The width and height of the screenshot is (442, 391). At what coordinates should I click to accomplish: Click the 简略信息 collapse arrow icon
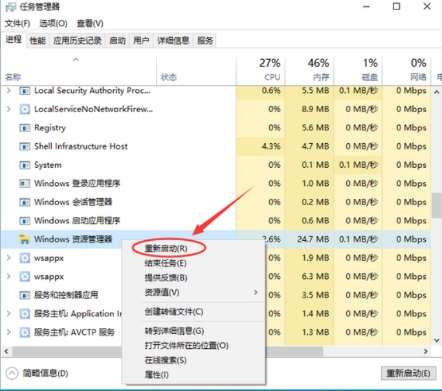click(12, 373)
